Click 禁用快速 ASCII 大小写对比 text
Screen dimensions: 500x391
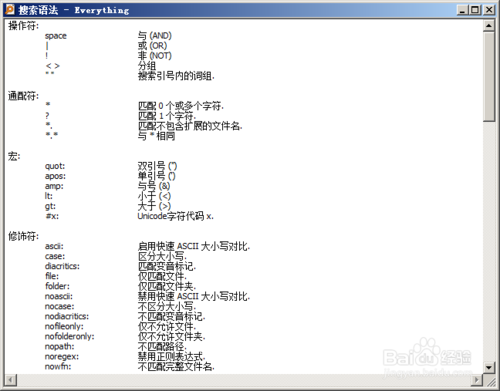click(194, 296)
